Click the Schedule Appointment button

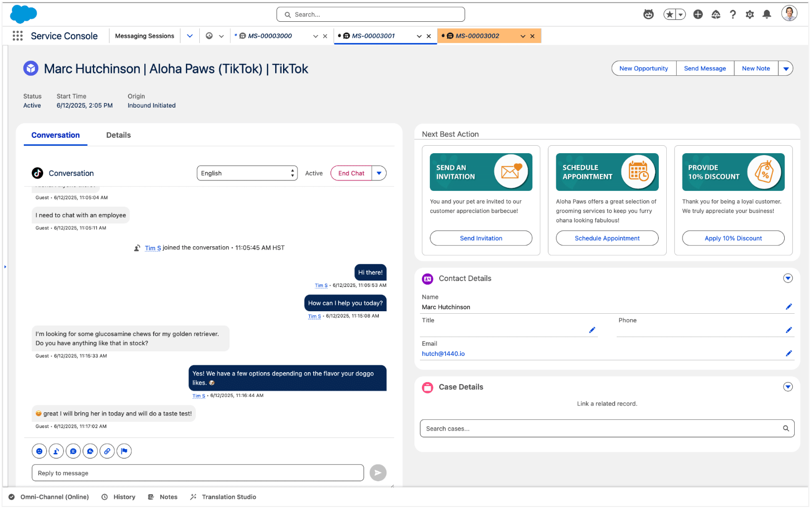(607, 238)
